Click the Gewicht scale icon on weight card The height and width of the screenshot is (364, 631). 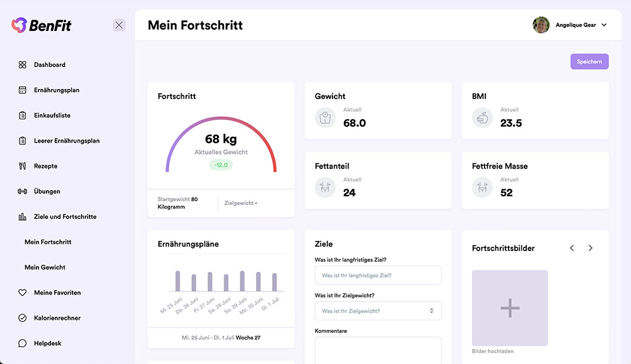click(325, 117)
